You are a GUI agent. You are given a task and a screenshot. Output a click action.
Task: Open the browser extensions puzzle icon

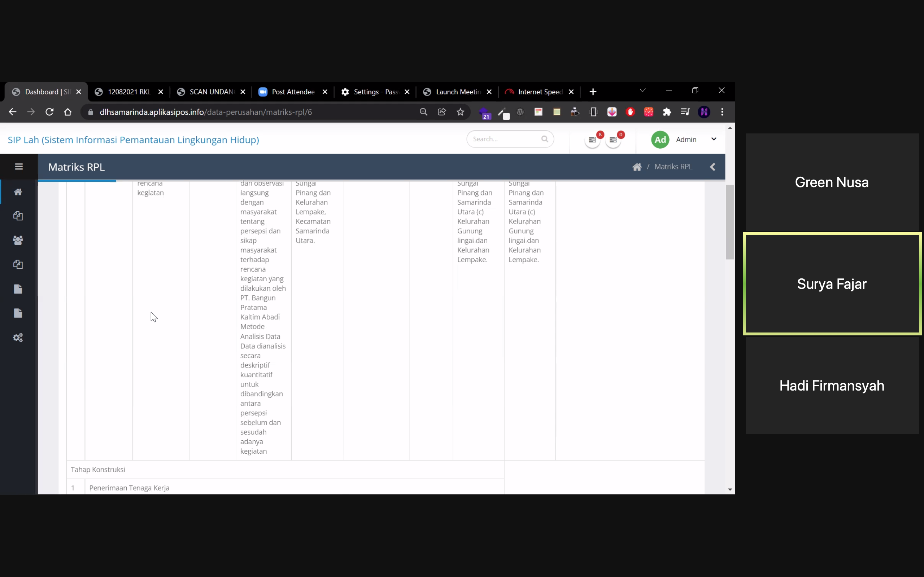(667, 112)
